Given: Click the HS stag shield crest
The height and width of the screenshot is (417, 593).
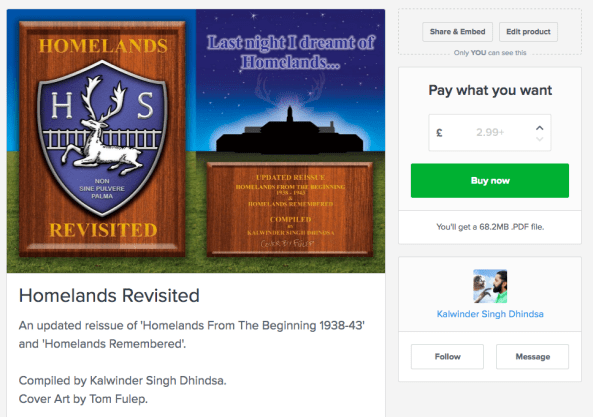Looking at the screenshot, I should coord(102,138).
